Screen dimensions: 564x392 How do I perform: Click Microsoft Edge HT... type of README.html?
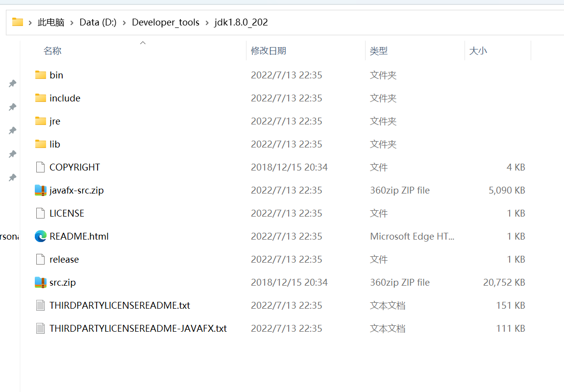[412, 236]
